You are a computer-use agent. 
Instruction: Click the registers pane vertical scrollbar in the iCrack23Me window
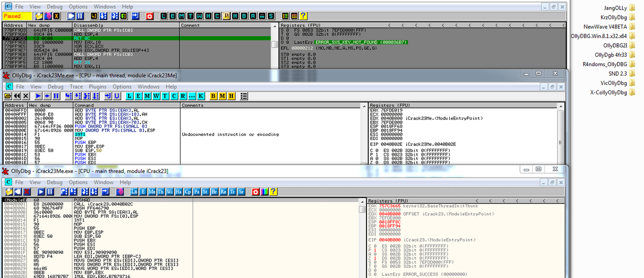(561, 142)
